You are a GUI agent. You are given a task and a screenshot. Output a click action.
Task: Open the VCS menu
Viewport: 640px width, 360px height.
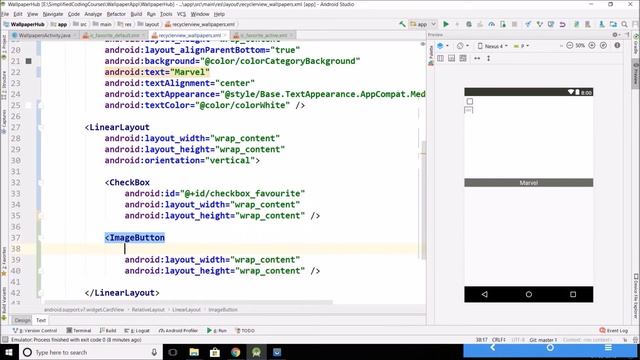point(181,14)
